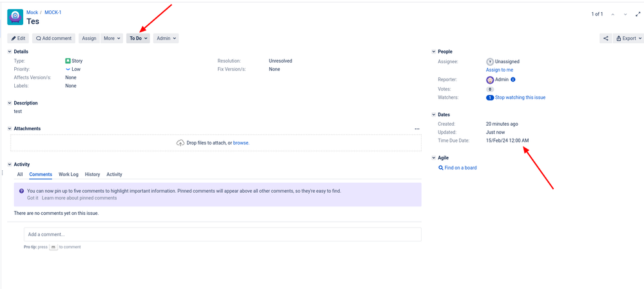Image resolution: width=644 pixels, height=289 pixels.
Task: Collapse the Activity section
Action: point(10,164)
